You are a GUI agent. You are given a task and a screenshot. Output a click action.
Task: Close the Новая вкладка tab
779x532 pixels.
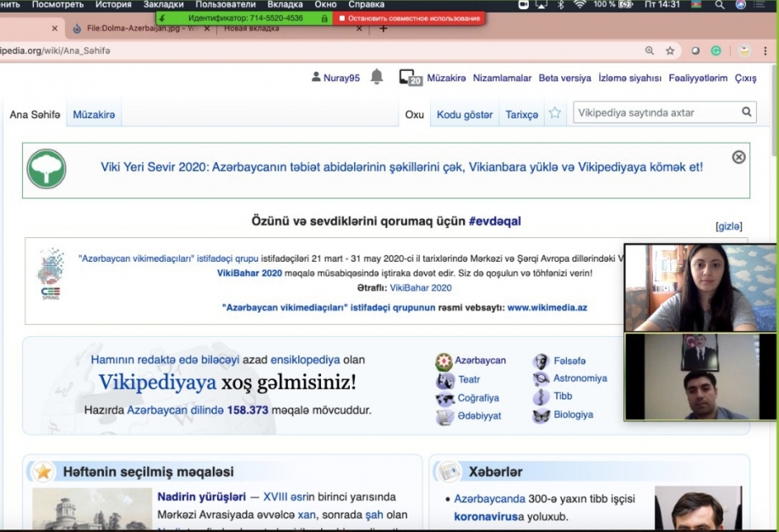pyautogui.click(x=359, y=29)
